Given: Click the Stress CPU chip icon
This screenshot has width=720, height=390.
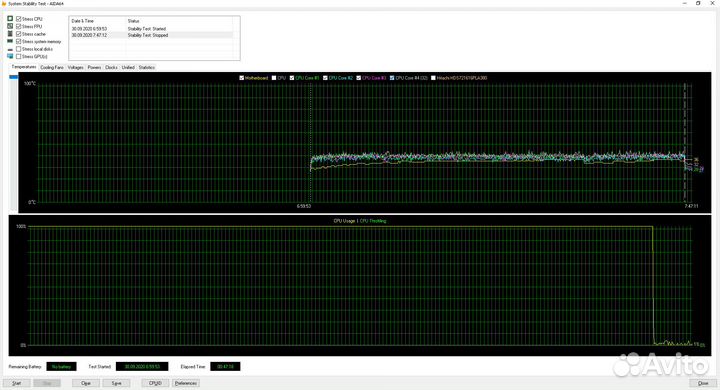Looking at the screenshot, I should [10, 19].
